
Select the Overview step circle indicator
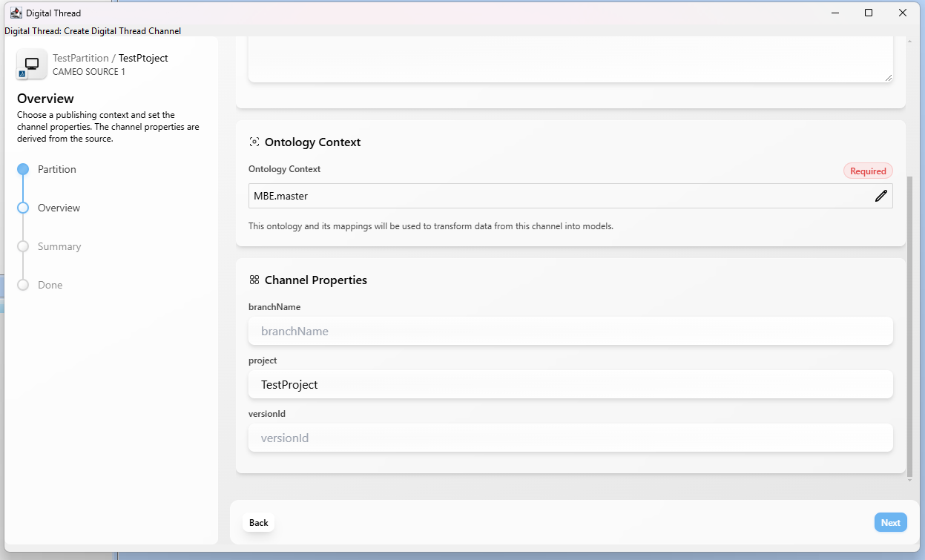click(x=23, y=208)
